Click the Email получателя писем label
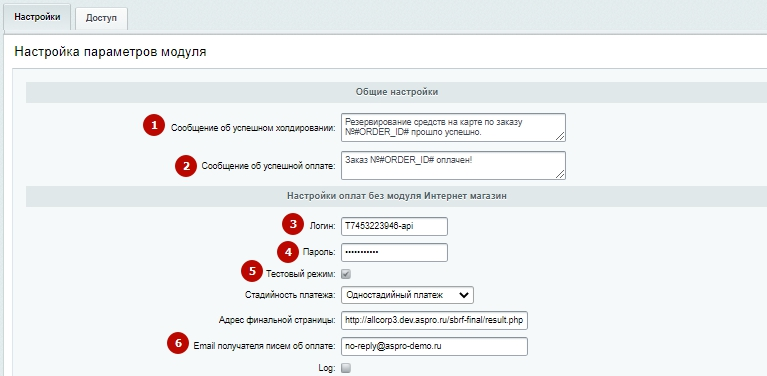Image resolution: width=767 pixels, height=376 pixels. (265, 346)
